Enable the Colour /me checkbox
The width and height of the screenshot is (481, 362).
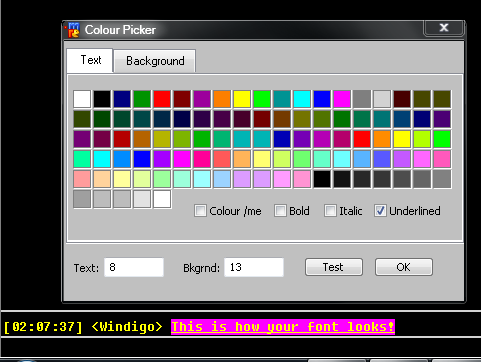pyautogui.click(x=200, y=211)
